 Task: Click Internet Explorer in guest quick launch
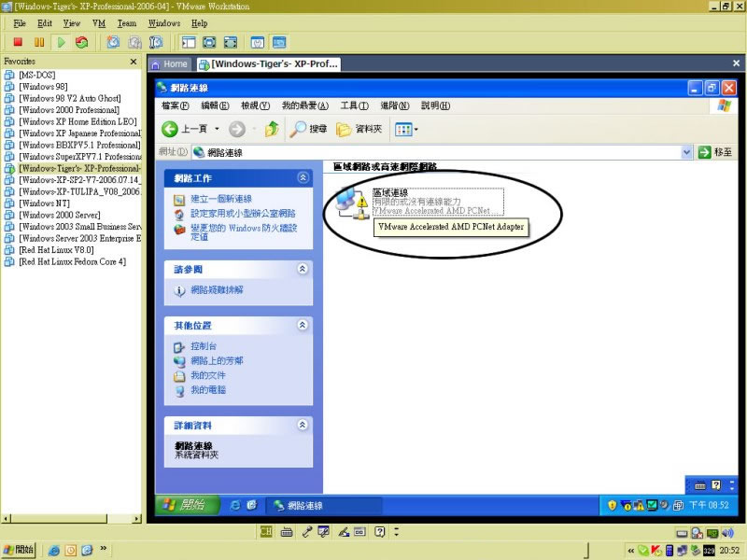(x=235, y=505)
